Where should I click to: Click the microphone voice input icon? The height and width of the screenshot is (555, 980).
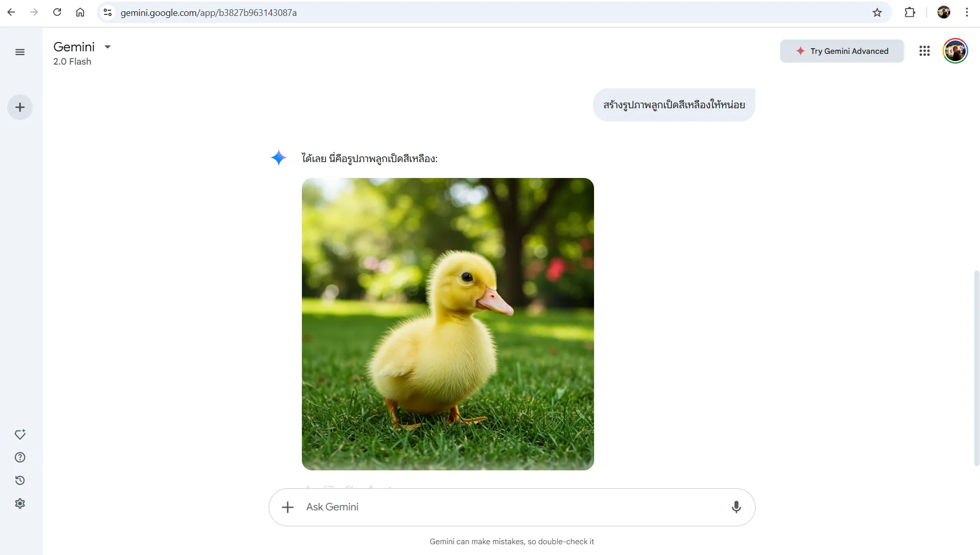pos(736,507)
